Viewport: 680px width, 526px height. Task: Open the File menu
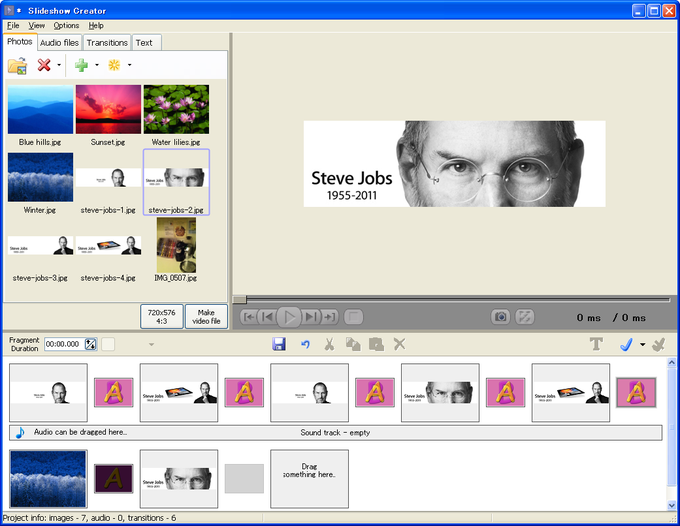point(13,26)
